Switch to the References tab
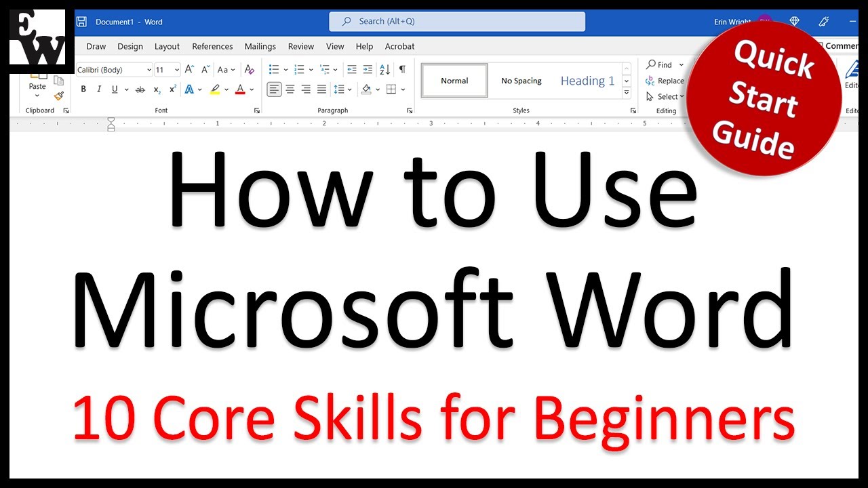Screen dimensions: 868x488 coord(212,46)
